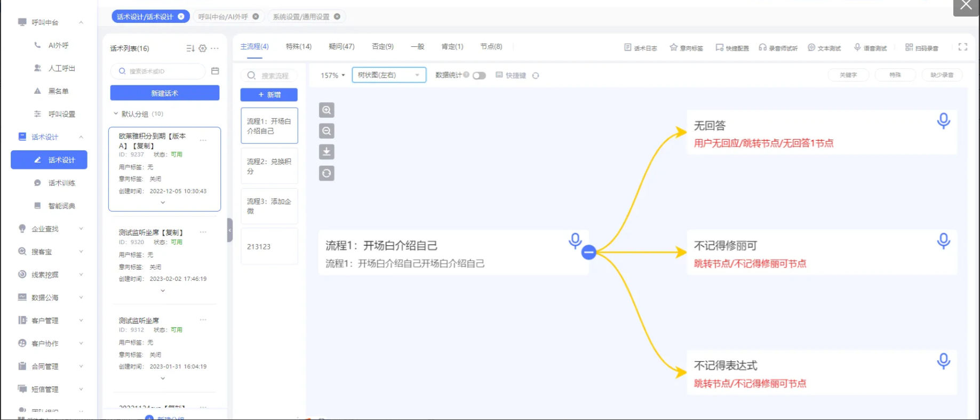The image size is (980, 420).
Task: Click the zoom-in magnifier icon on canvas
Action: click(x=326, y=110)
